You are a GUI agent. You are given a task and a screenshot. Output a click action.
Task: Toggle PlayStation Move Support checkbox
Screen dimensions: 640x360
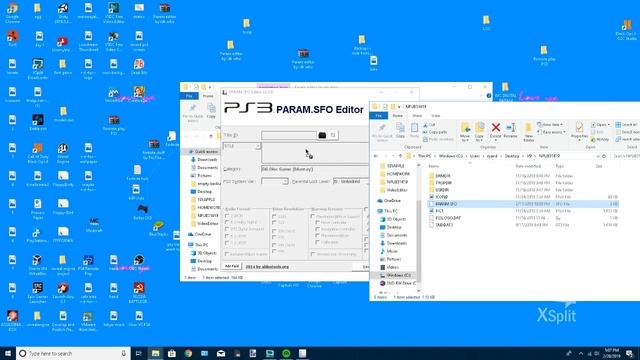point(313,216)
